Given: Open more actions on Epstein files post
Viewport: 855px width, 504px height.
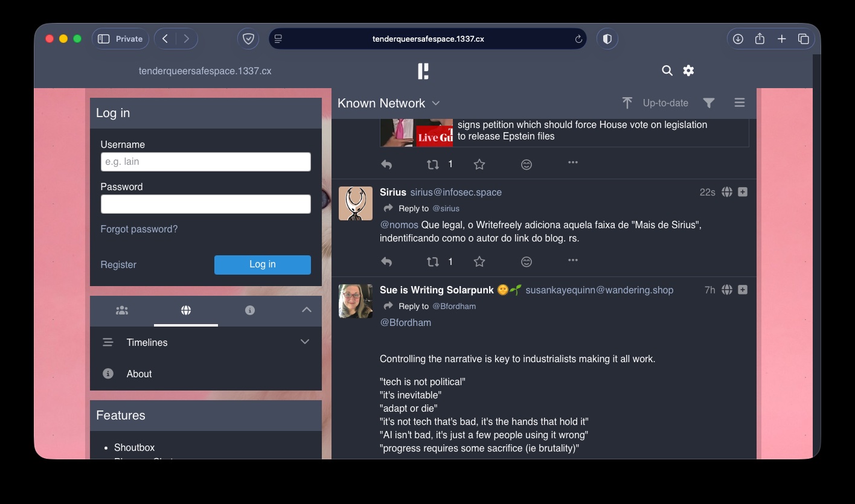Looking at the screenshot, I should click(x=573, y=162).
